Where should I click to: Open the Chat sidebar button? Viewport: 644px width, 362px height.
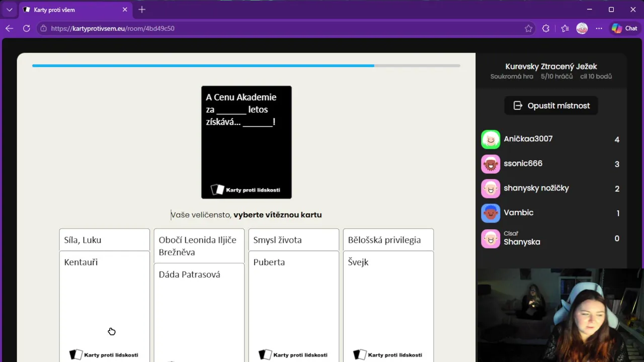pos(624,29)
